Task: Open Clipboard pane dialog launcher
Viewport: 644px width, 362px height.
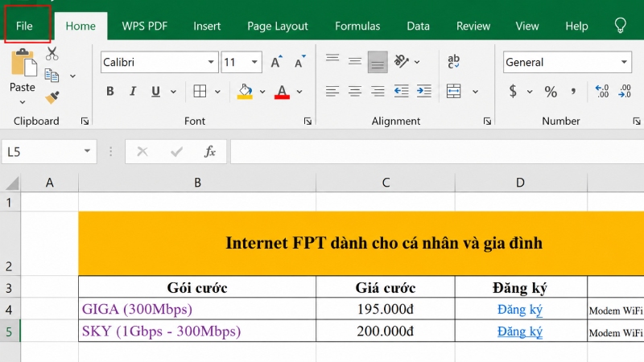Action: pos(85,121)
